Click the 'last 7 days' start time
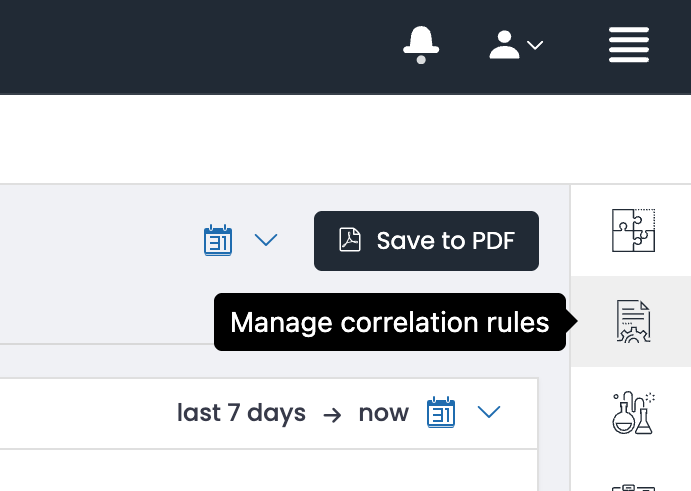The image size is (691, 491). pos(241,413)
